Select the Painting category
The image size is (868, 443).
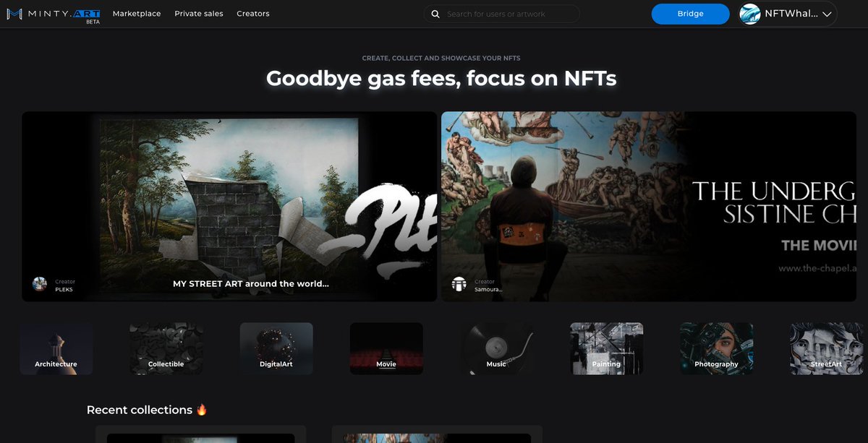(606, 348)
